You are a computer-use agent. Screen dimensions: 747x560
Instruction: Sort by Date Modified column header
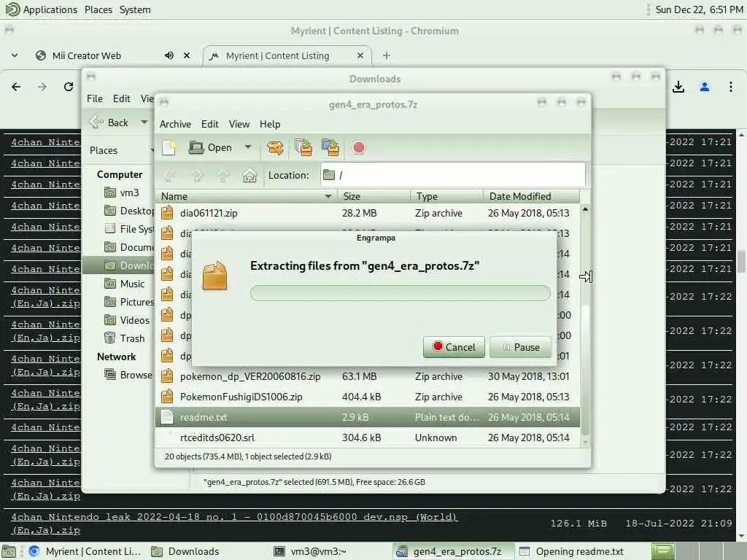click(x=532, y=196)
